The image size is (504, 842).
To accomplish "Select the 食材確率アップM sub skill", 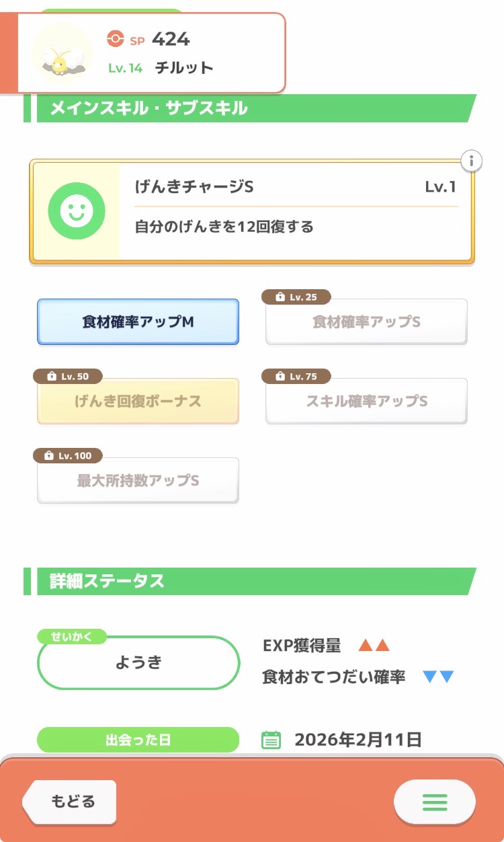I will coord(138,322).
